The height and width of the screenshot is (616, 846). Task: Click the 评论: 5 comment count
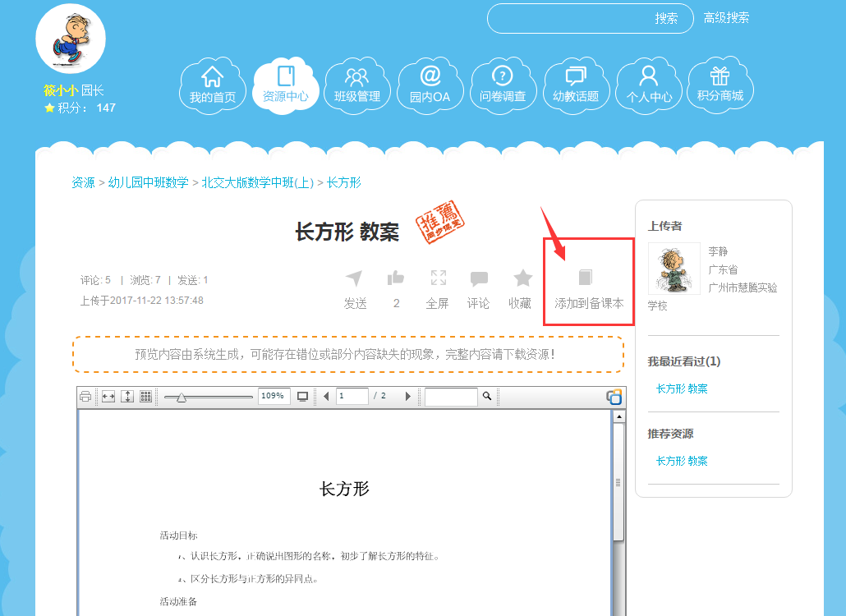tap(95, 280)
